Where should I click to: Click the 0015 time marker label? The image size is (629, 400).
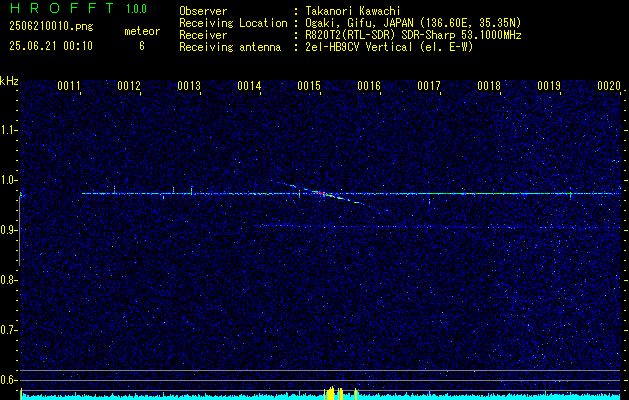click(309, 86)
